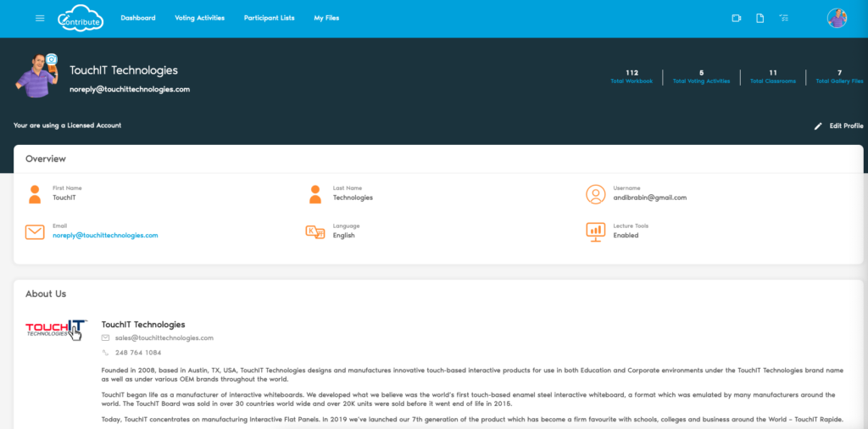Click the TouchIT Technologies logo in About Us

[x=57, y=329]
